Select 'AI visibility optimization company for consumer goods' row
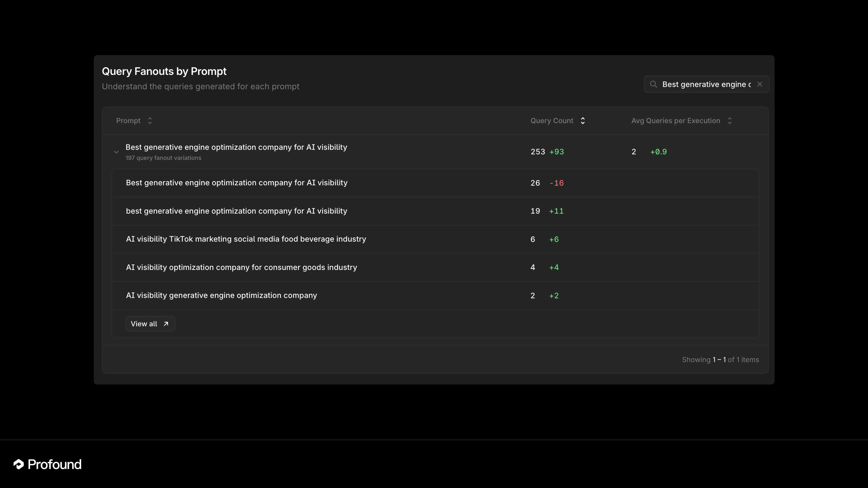 point(435,267)
